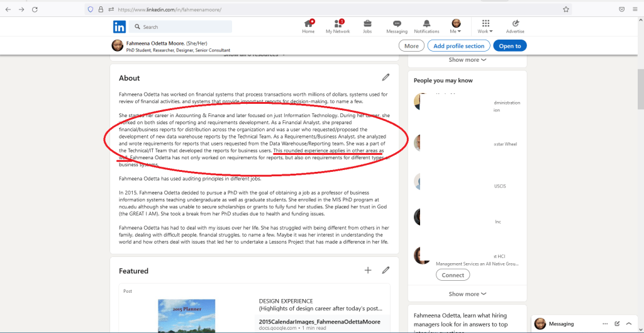The image size is (644, 333).
Task: Edit Featured section pencil icon
Action: pos(386,271)
